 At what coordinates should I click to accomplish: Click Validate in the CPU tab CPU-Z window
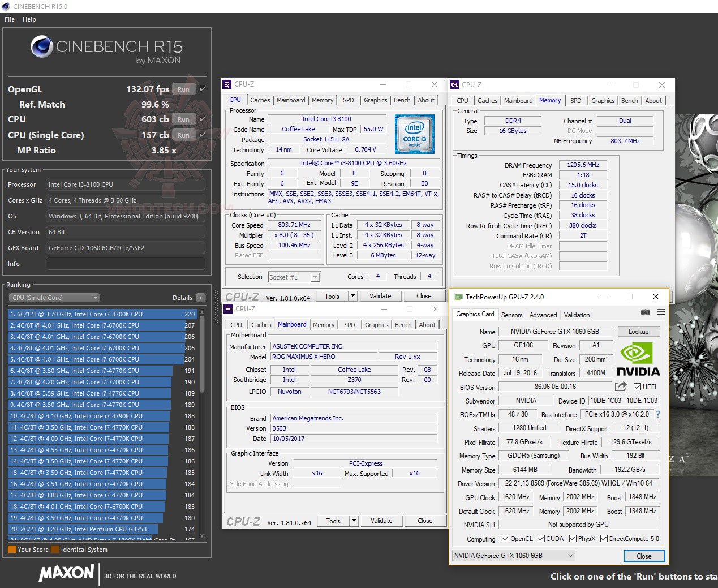point(380,295)
